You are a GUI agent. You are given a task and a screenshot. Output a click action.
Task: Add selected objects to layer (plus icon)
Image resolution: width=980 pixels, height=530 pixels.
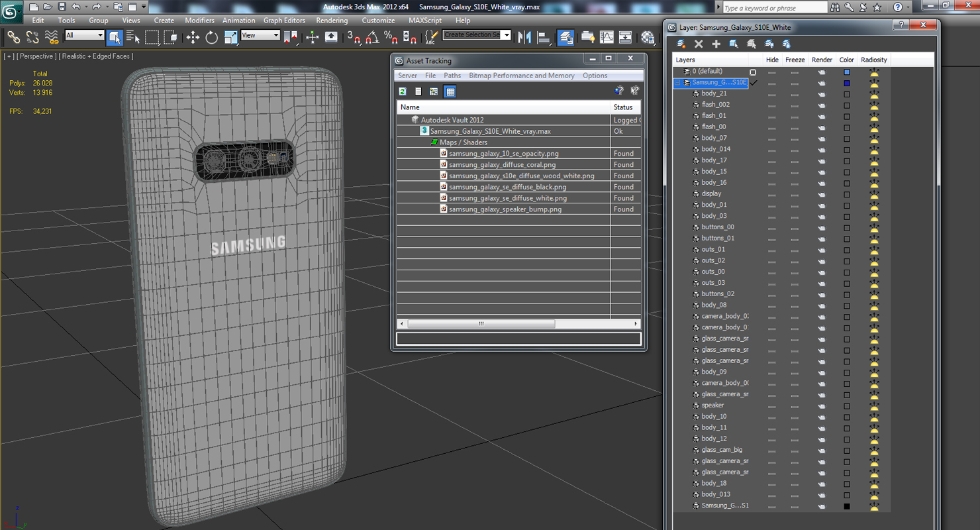[x=716, y=44]
